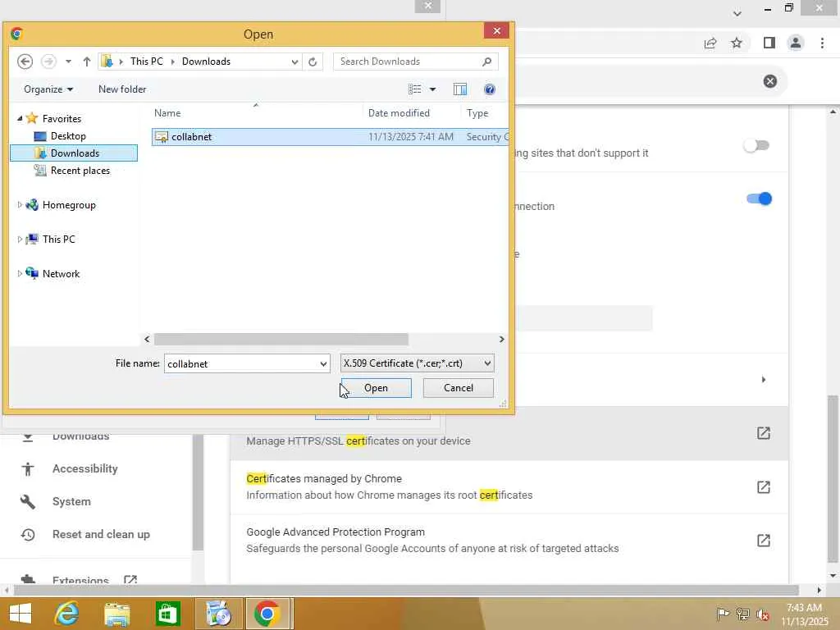Clear the Chrome settings search with X
This screenshot has height=630, width=840.
tap(769, 81)
